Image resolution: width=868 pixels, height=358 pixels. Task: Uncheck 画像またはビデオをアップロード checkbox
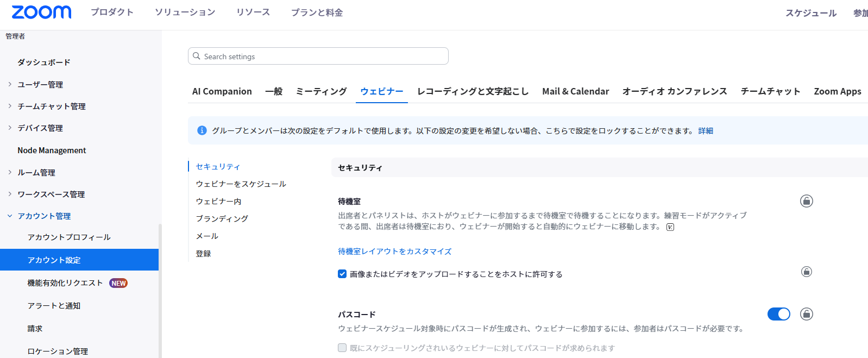342,274
